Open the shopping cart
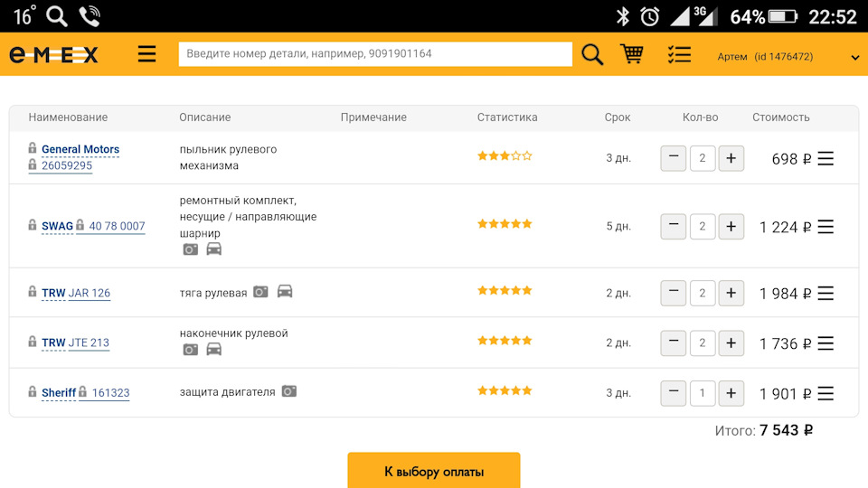 [632, 53]
